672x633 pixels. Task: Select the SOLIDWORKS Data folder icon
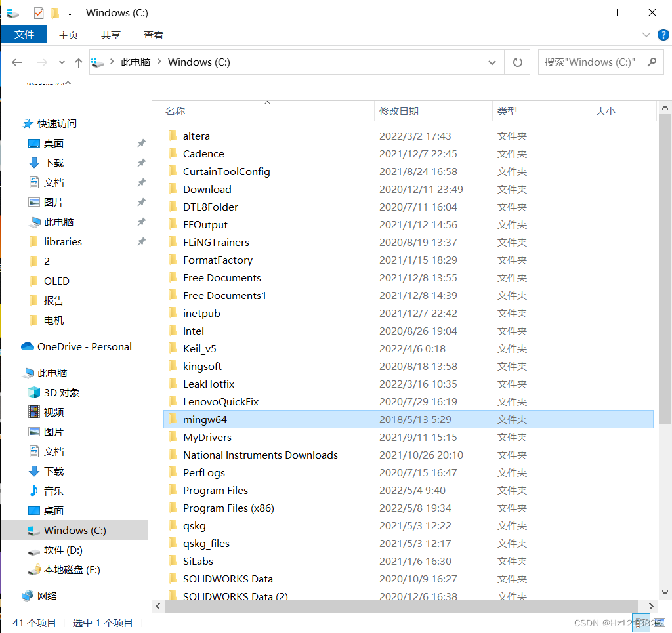coord(173,579)
